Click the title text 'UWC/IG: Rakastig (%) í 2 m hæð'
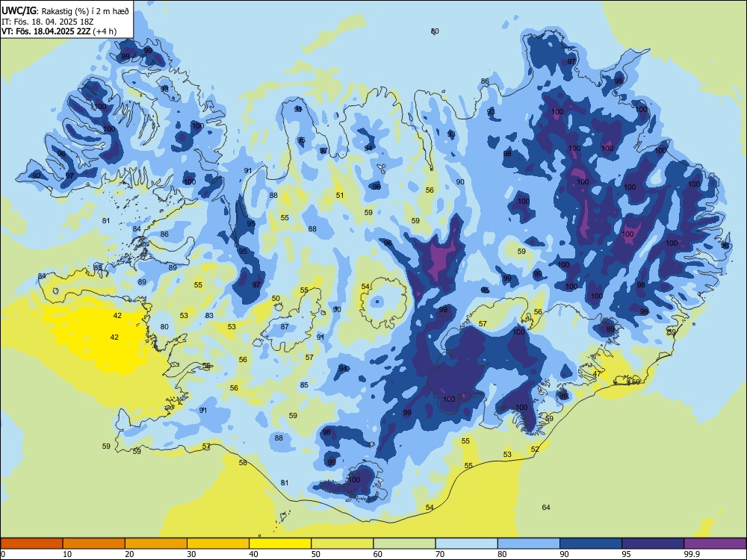The height and width of the screenshot is (560, 747). point(65,11)
